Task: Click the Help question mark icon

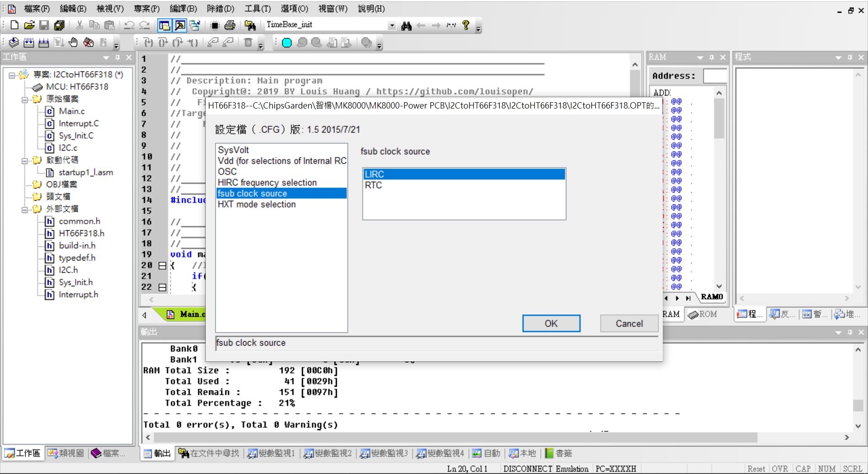Action: pyautogui.click(x=466, y=25)
